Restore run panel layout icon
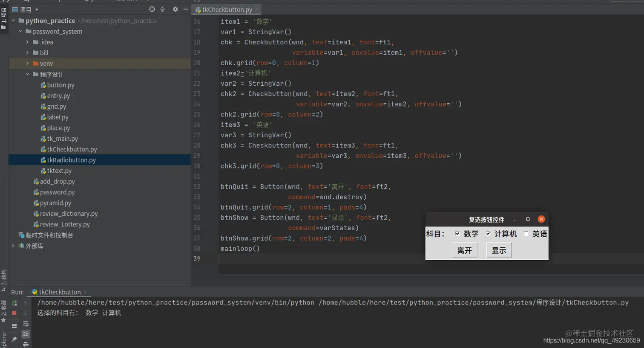This screenshot has width=644, height=348. pyautogui.click(x=14, y=326)
